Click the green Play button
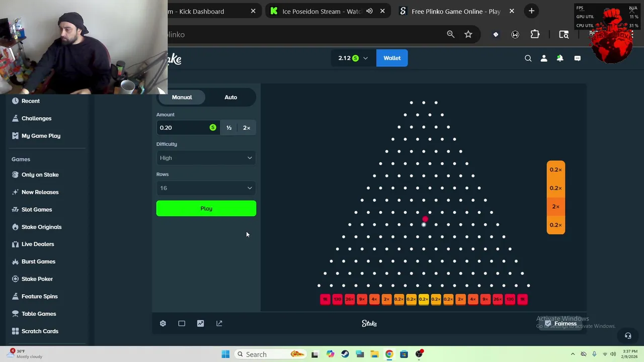The height and width of the screenshot is (362, 644). [206, 209]
